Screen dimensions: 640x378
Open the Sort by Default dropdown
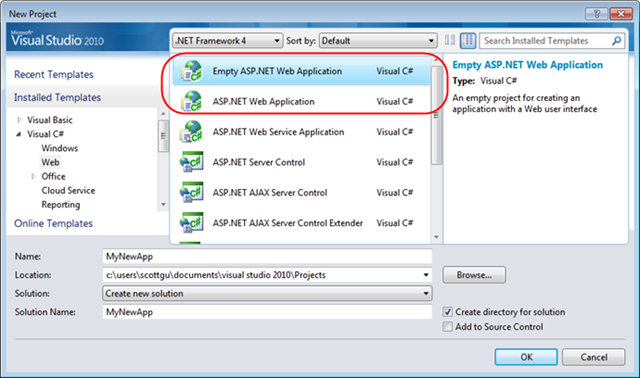coord(378,40)
